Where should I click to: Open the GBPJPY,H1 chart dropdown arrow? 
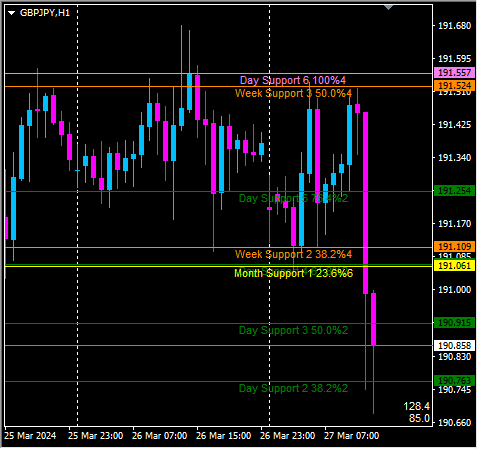pos(12,13)
